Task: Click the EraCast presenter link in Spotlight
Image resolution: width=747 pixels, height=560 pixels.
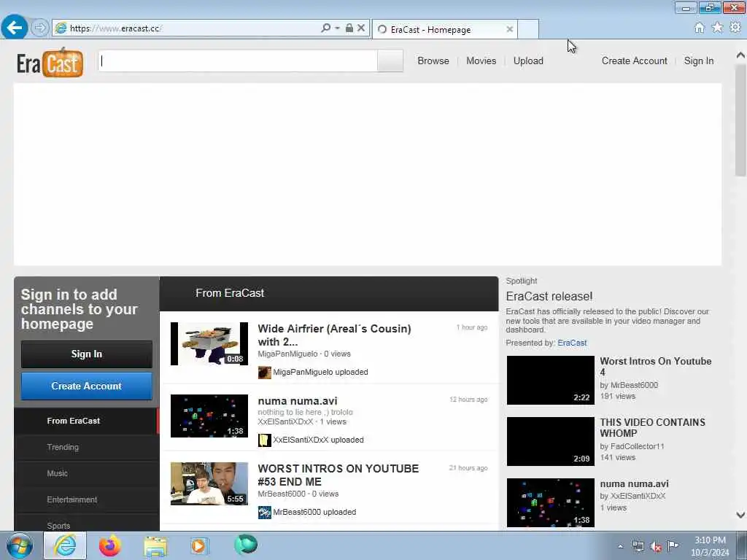Action: click(572, 343)
